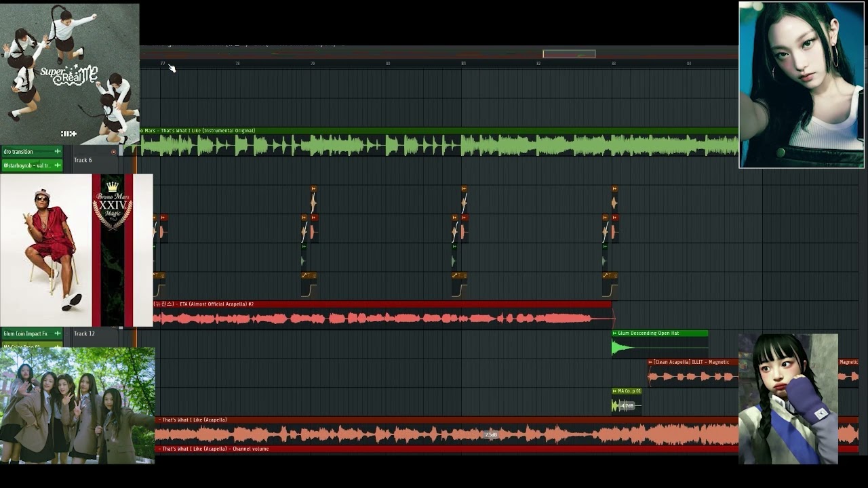Open clip menu of [Clean Acapella] ILLIT – Magnetic
This screenshot has width=868, height=488.
pos(651,362)
